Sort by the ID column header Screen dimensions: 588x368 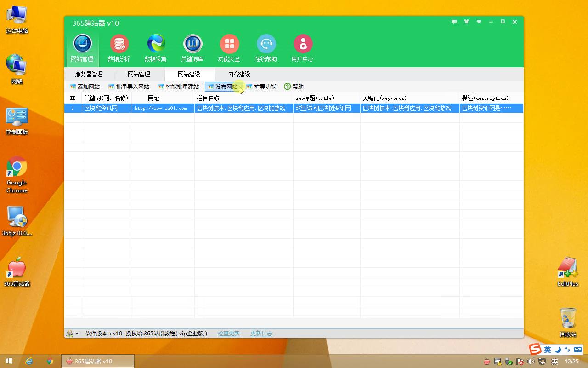point(73,98)
